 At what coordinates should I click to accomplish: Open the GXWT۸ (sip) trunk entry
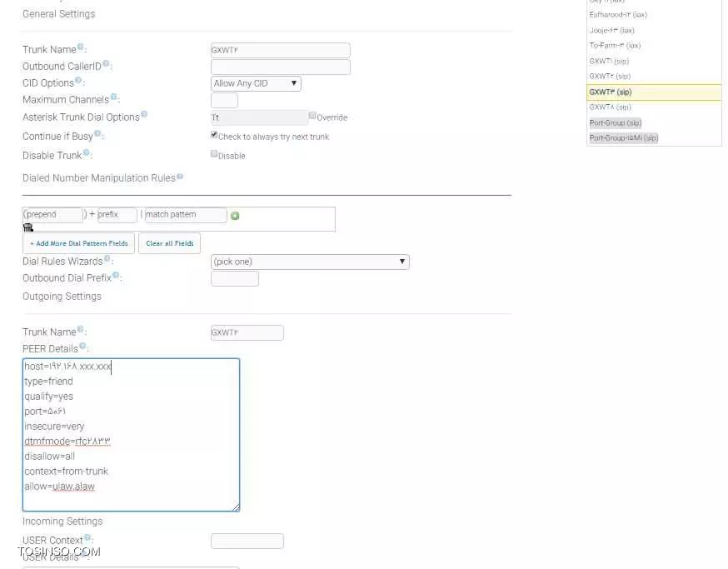(610, 107)
